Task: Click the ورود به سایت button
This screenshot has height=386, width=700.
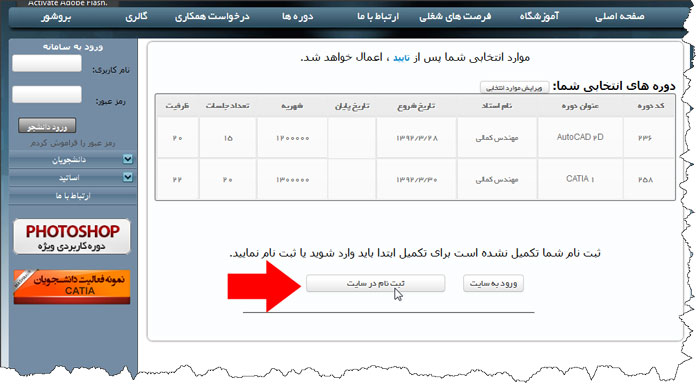Action: click(493, 283)
